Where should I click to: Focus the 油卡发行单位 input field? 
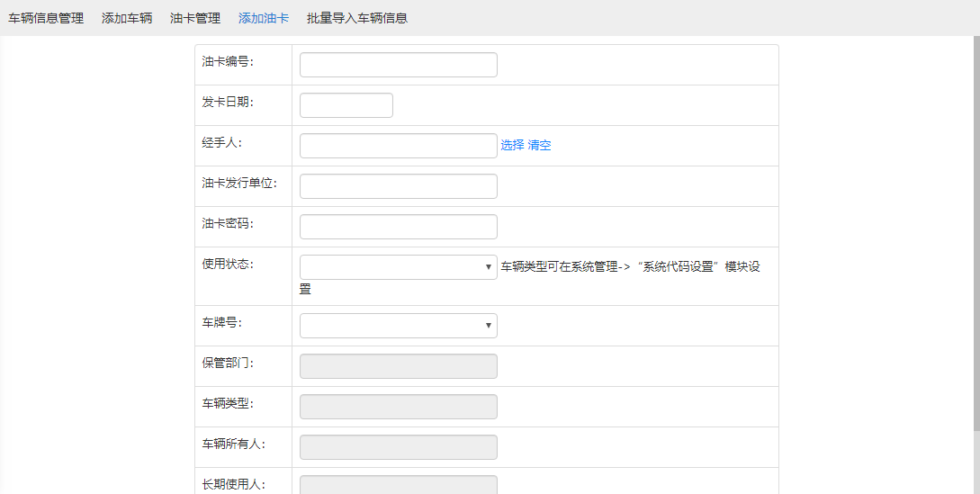(x=398, y=186)
